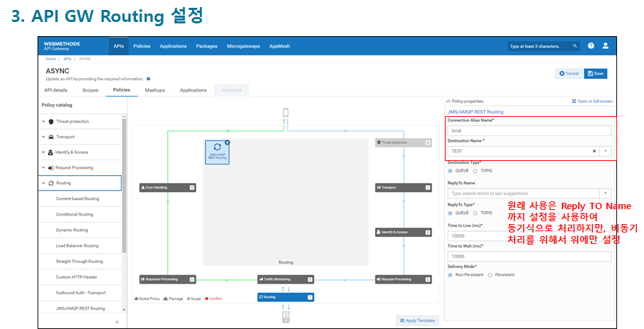Screen dimensions: 644x329
Task: Click the Save button
Action: (x=595, y=73)
